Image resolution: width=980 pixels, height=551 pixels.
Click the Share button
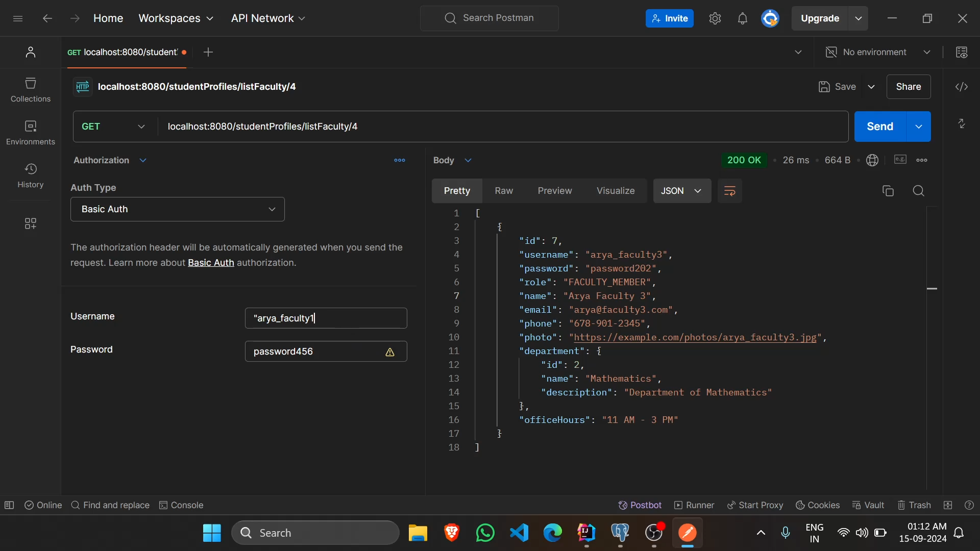coord(909,87)
